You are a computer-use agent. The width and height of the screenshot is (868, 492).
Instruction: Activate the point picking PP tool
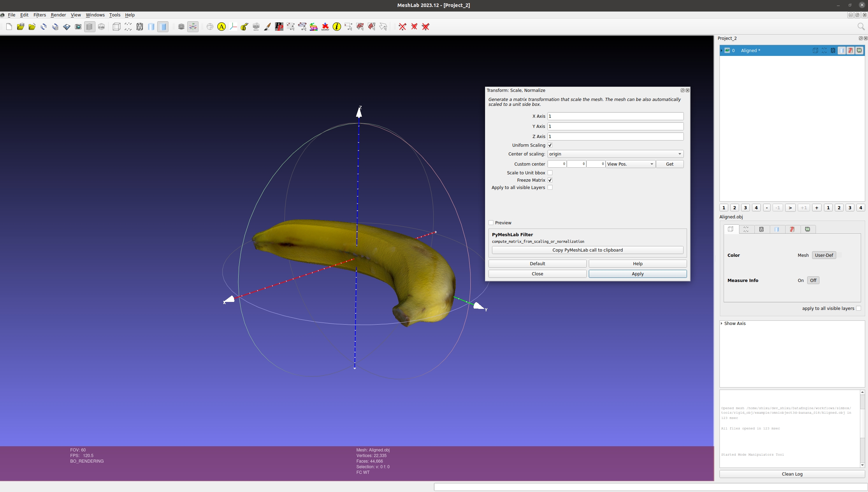[x=279, y=27]
